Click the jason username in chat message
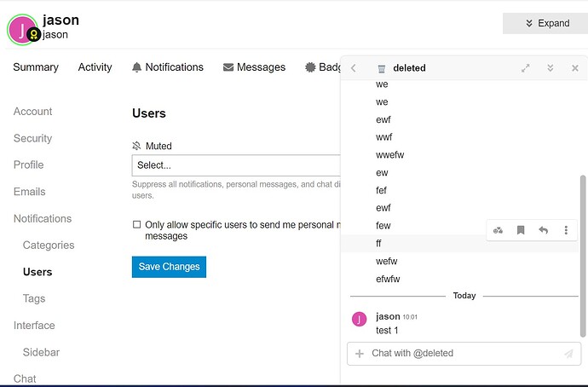Screen dimensions: 588x387 (x=388, y=316)
